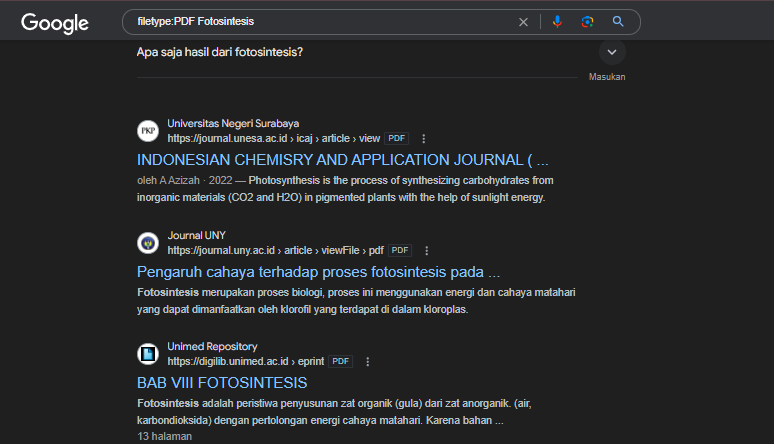
Task: Click the '13 halaman' page count text
Action: click(x=164, y=437)
